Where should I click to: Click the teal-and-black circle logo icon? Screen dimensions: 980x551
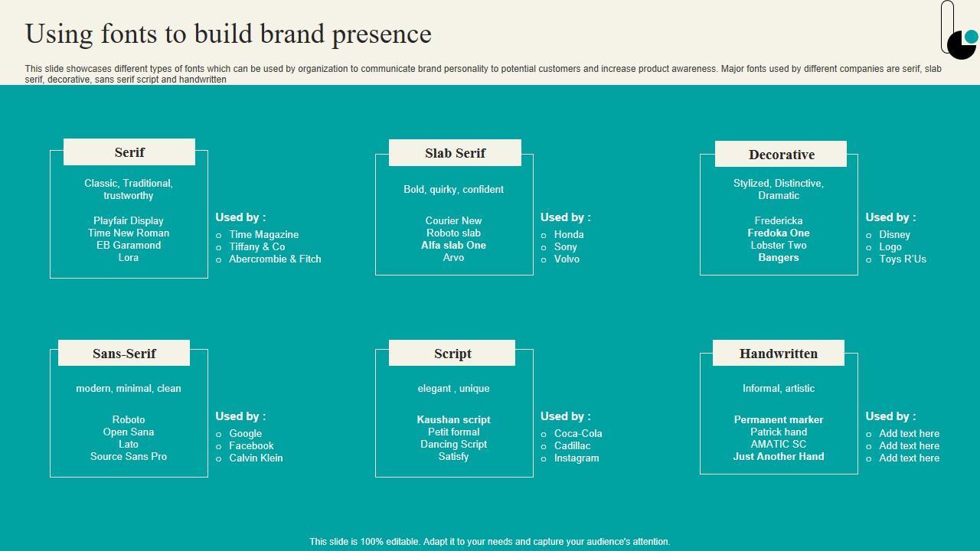[x=962, y=43]
